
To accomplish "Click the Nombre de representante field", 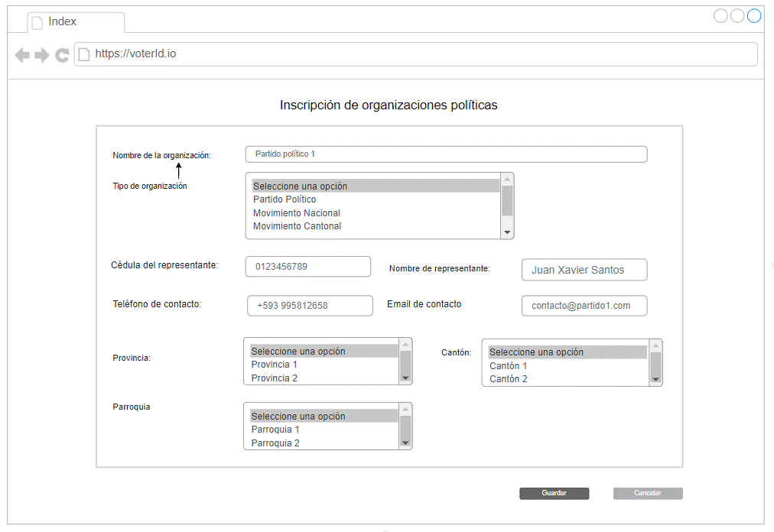I will [x=584, y=270].
